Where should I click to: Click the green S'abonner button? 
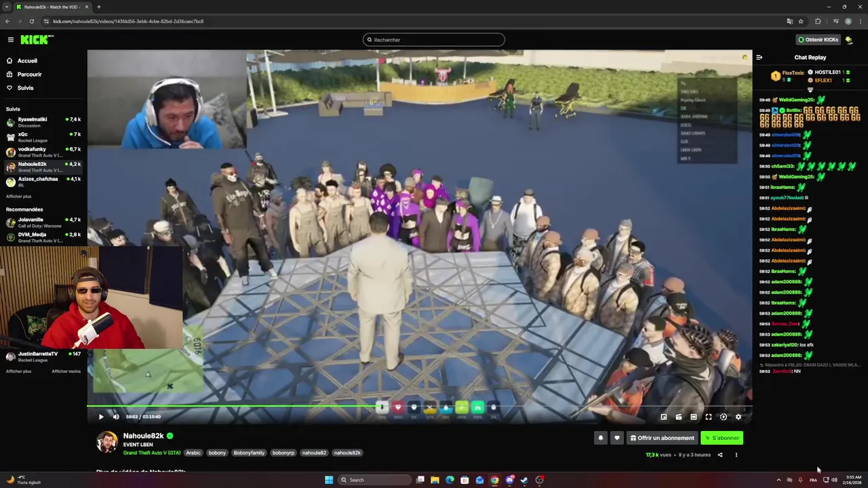coord(722,438)
